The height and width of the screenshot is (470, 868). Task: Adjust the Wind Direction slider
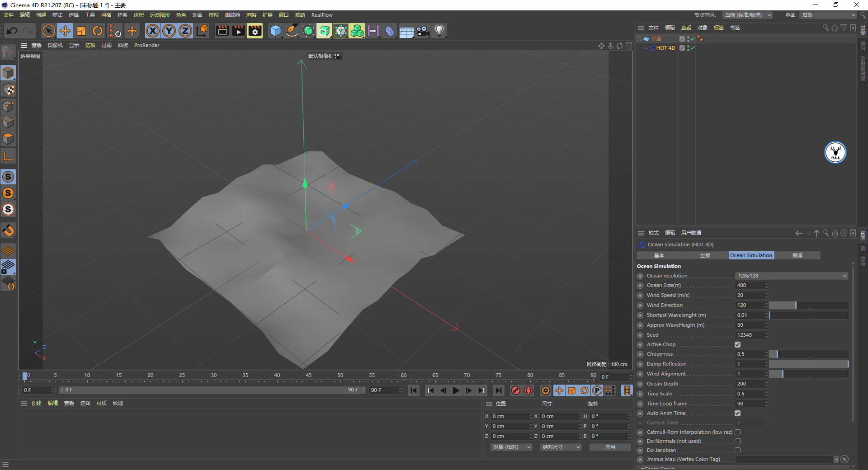(809, 305)
